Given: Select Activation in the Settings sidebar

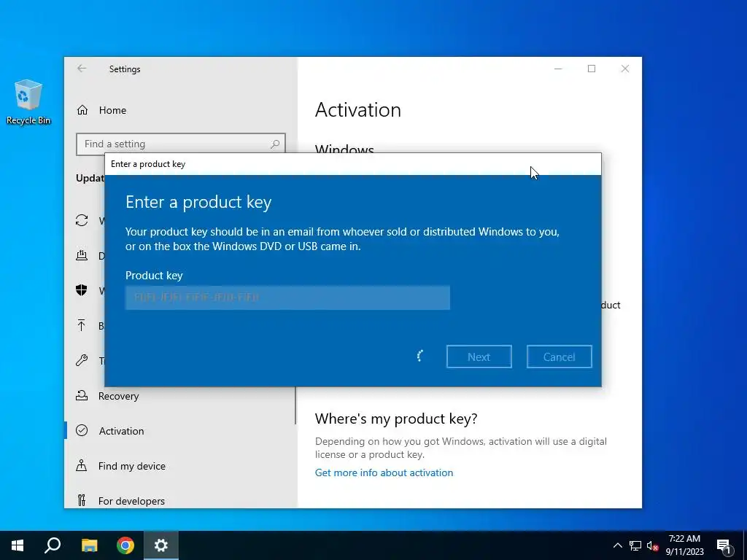Looking at the screenshot, I should [x=121, y=430].
